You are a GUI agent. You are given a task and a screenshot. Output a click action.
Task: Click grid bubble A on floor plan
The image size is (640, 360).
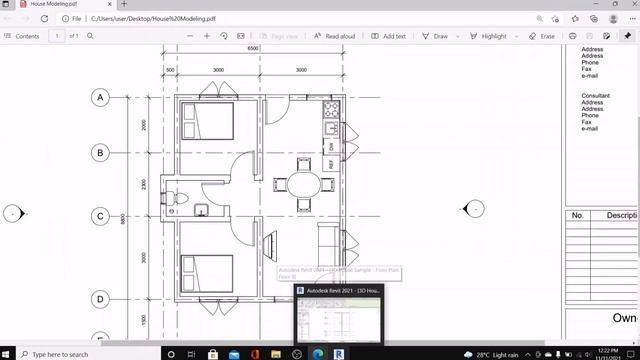click(x=100, y=98)
